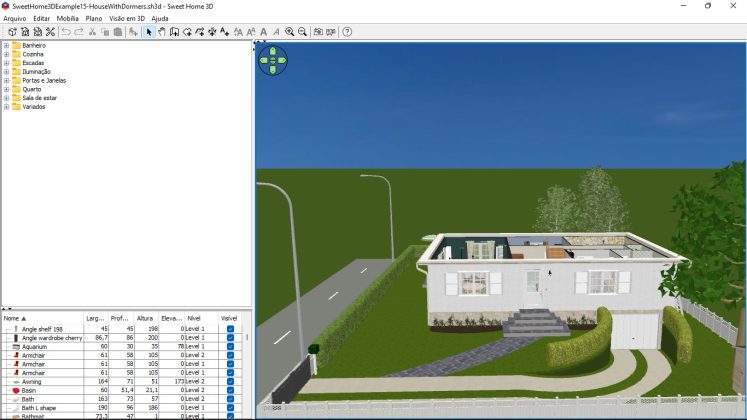Image resolution: width=747 pixels, height=420 pixels.
Task: Click the create new home icon
Action: (x=12, y=32)
